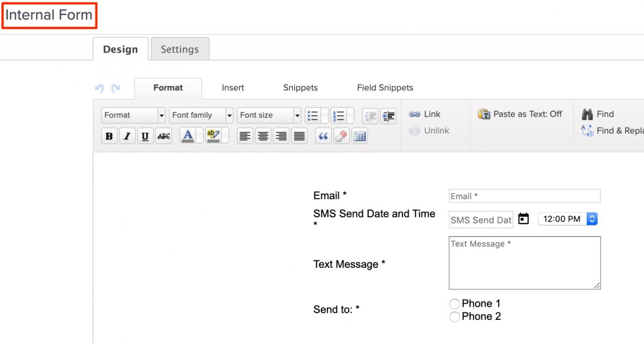Select the Phone 2 radio button
Image resolution: width=644 pixels, height=344 pixels.
point(455,316)
